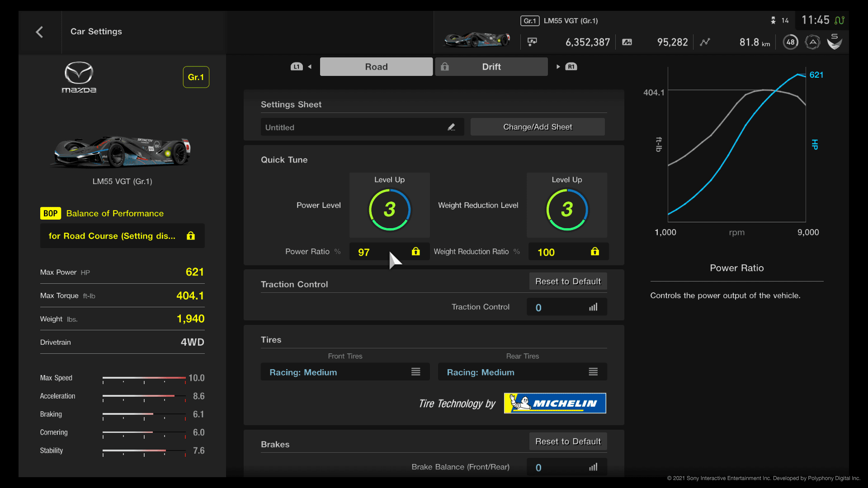The image size is (868, 488).
Task: Adjust the Traction Control value 0
Action: (x=567, y=307)
